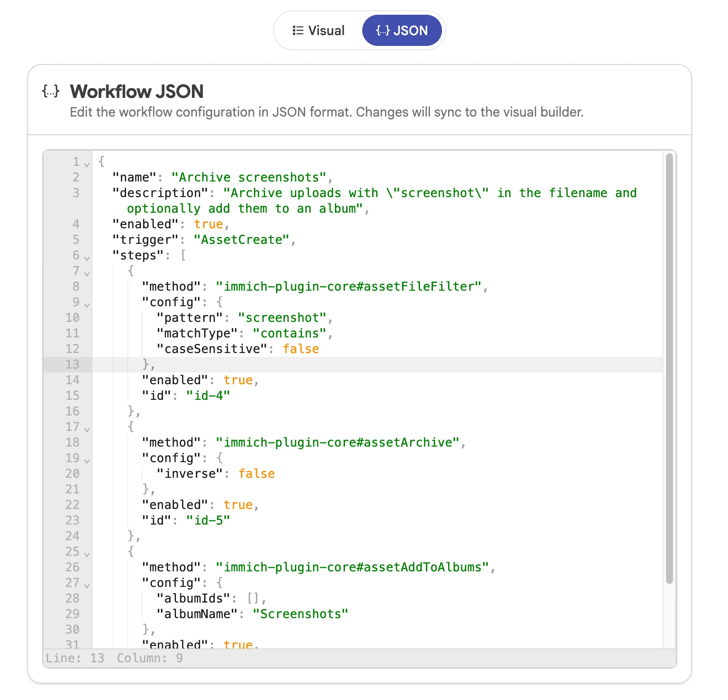This screenshot has width=728, height=700.
Task: Collapse the steps array fold at line 6
Action: 87,258
